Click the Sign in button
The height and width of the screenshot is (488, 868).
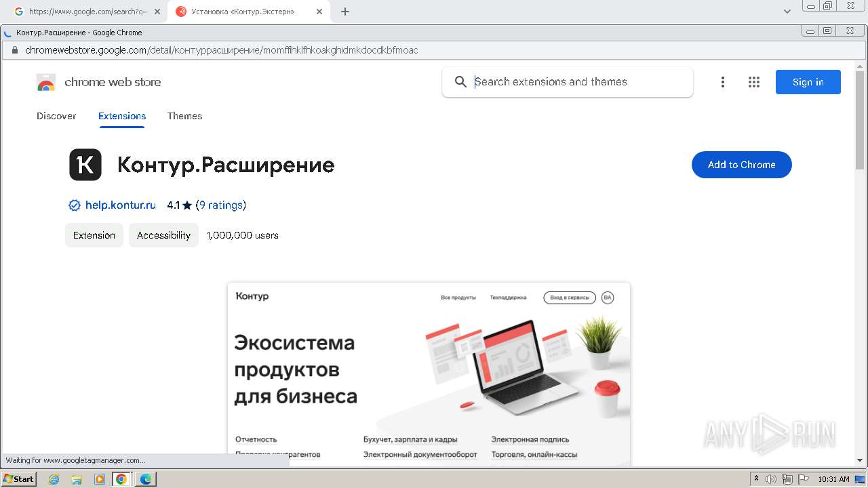(808, 82)
